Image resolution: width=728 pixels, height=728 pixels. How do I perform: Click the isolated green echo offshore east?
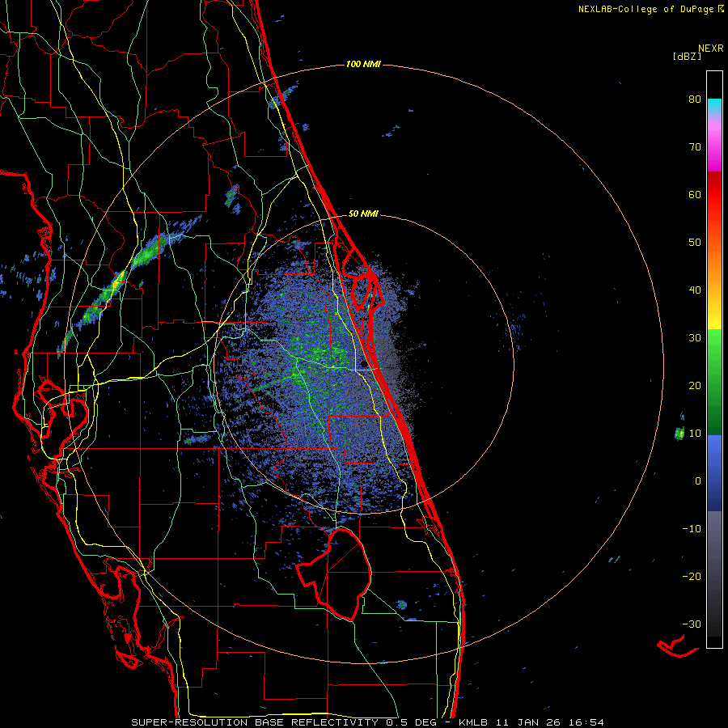tap(679, 434)
